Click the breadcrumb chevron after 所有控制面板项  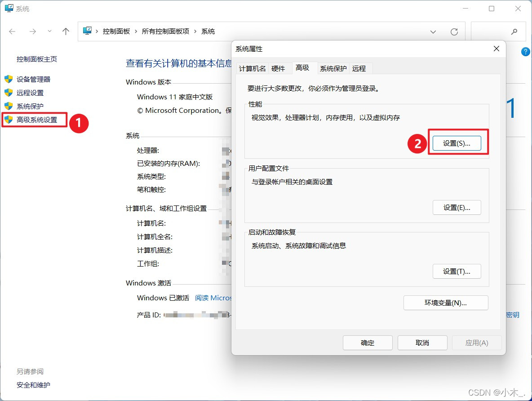pos(195,31)
